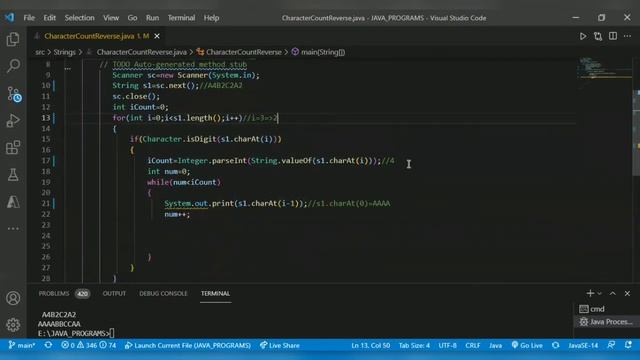Click the Ln 13, Col 50 indicator
Viewport: 640px width, 360px height.
(x=371, y=345)
